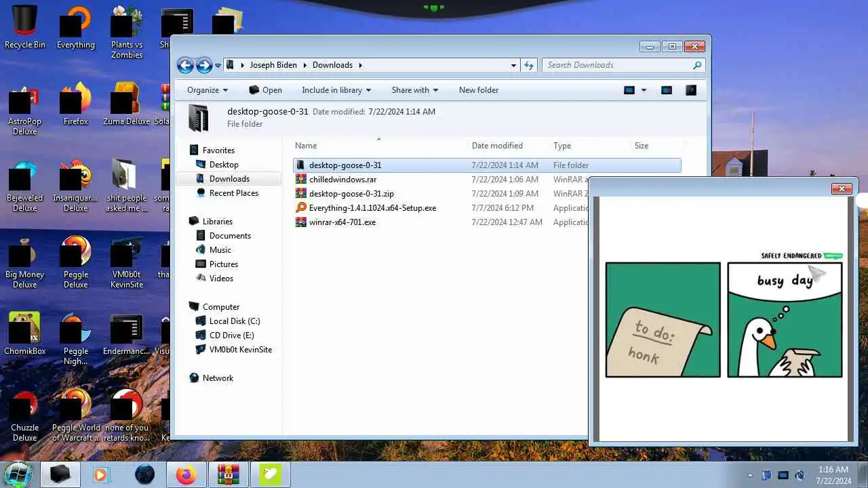
Task: Open CD Drive (E:)
Action: click(232, 335)
